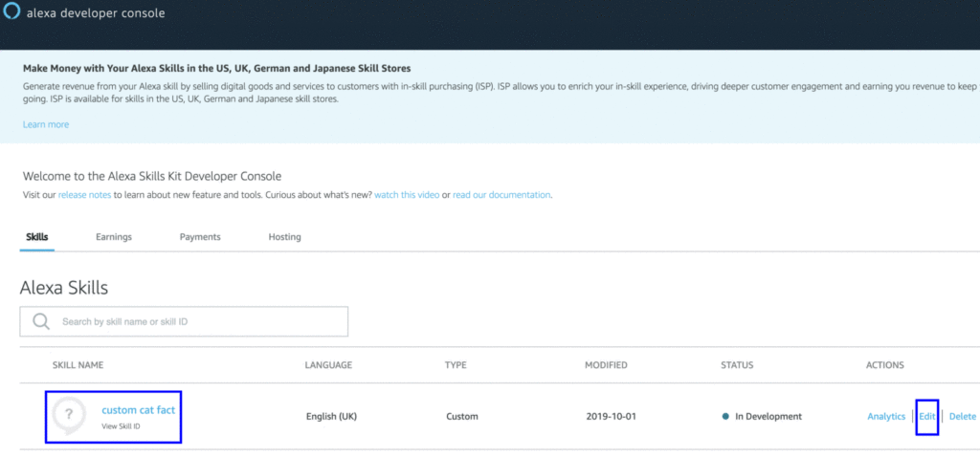The width and height of the screenshot is (980, 457).
Task: Open the watch this video link
Action: click(x=407, y=195)
